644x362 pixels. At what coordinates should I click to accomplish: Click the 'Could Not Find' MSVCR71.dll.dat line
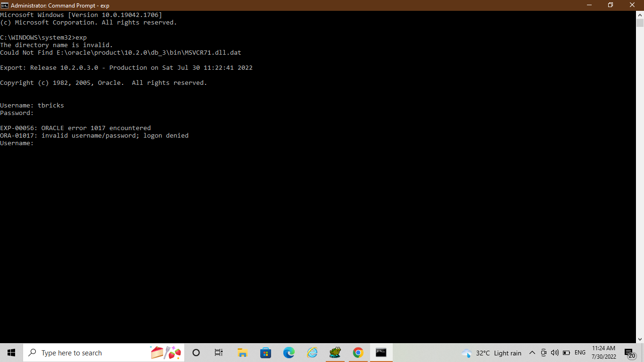tap(121, 53)
